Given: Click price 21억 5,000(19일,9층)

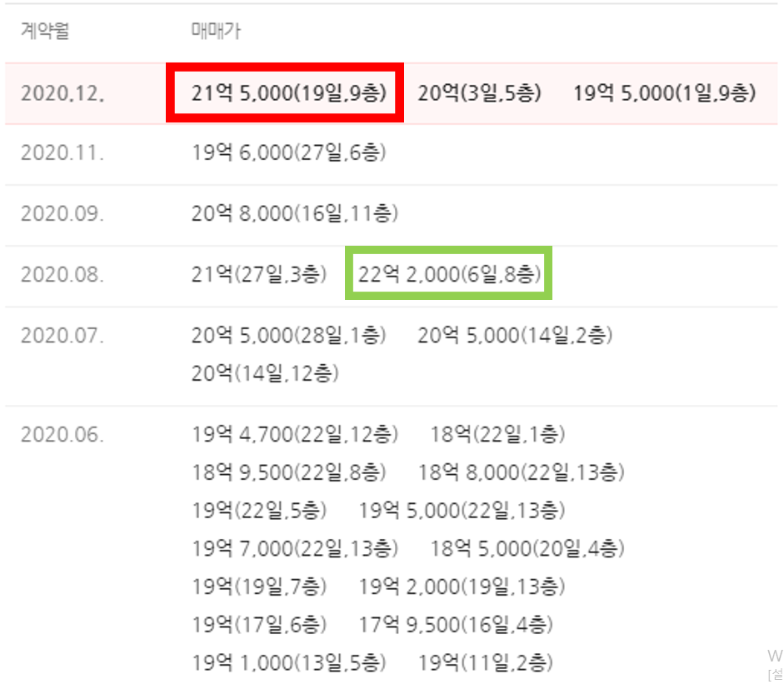Looking at the screenshot, I should 289,93.
